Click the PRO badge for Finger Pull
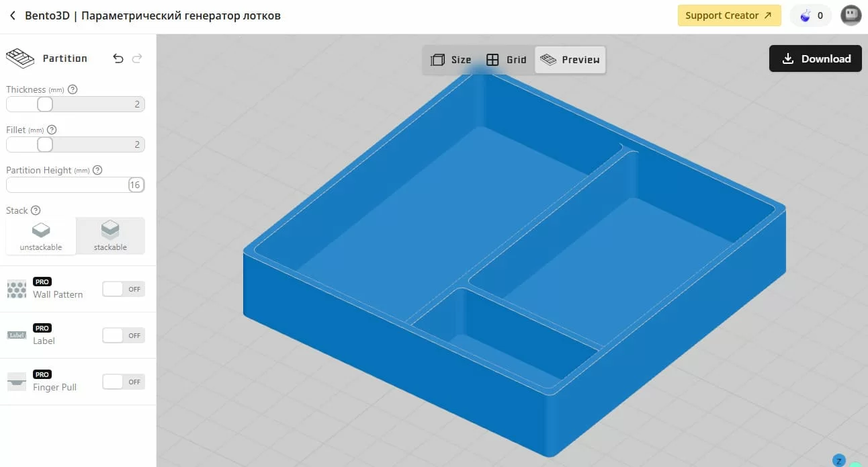Image resolution: width=868 pixels, height=467 pixels. (42, 374)
